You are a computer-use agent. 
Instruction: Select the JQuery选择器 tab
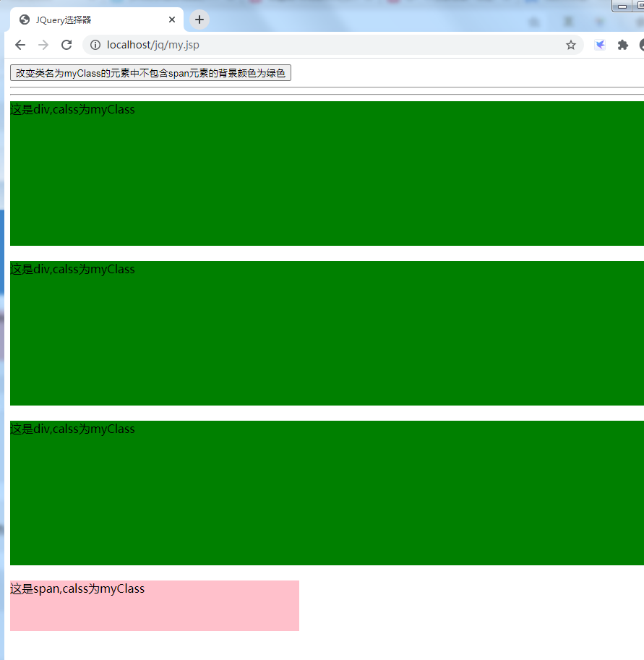pyautogui.click(x=97, y=20)
